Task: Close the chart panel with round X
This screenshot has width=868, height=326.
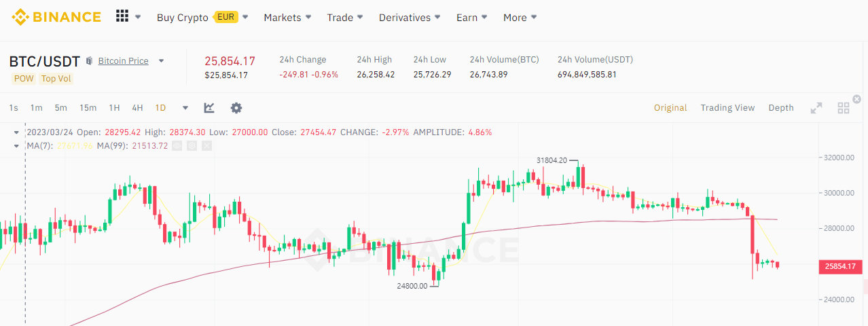Action: tap(857, 99)
